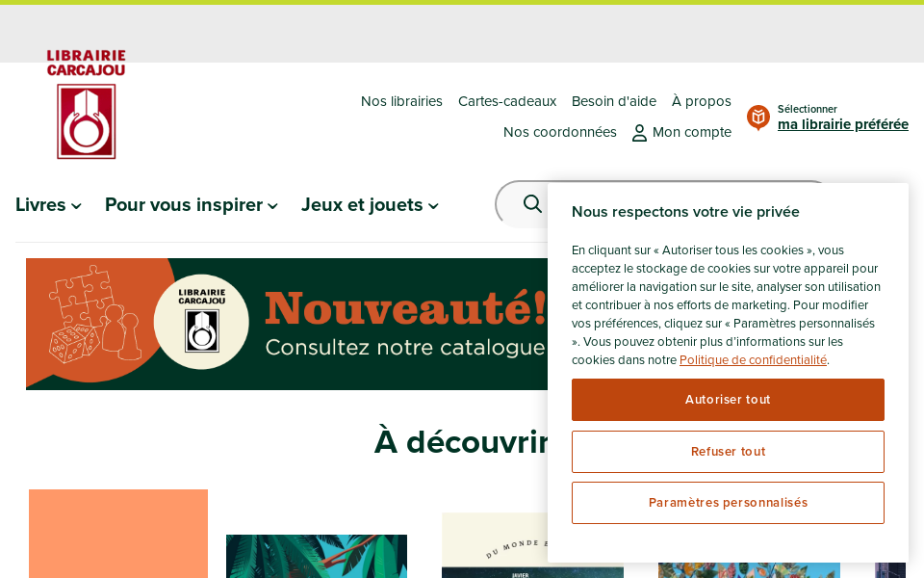This screenshot has height=578, width=924.
Task: Open the Livres menu
Action: tap(47, 204)
